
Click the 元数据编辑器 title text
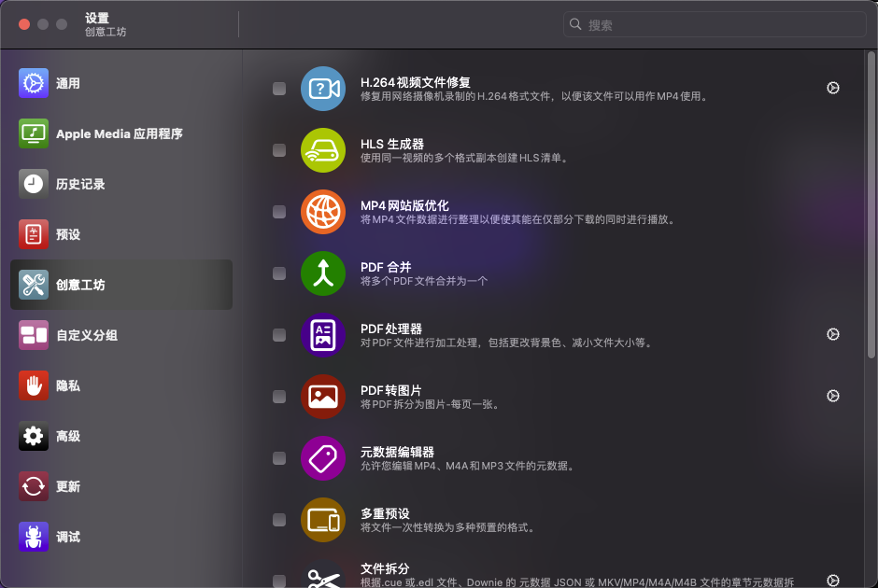coord(397,452)
